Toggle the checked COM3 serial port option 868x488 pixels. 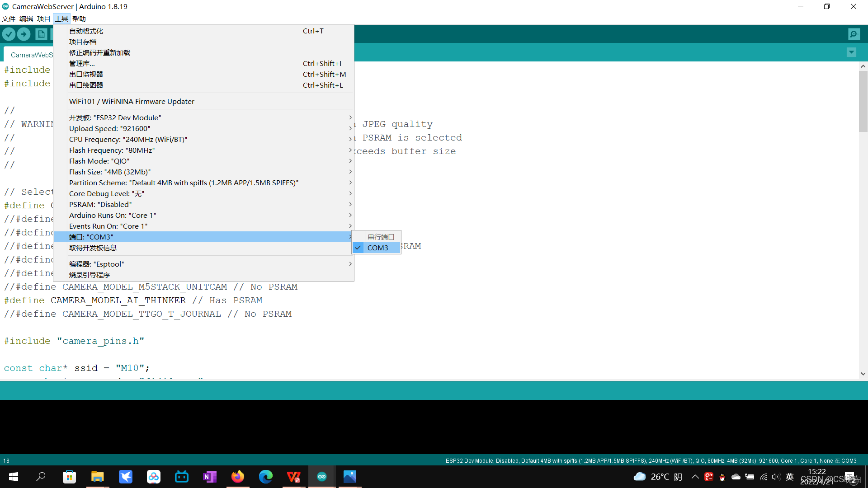[377, 248]
